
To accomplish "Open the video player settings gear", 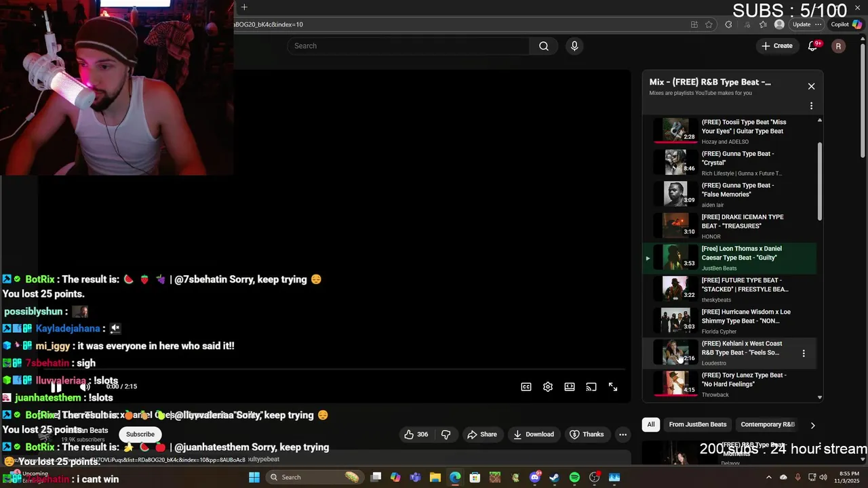I will click(x=548, y=387).
